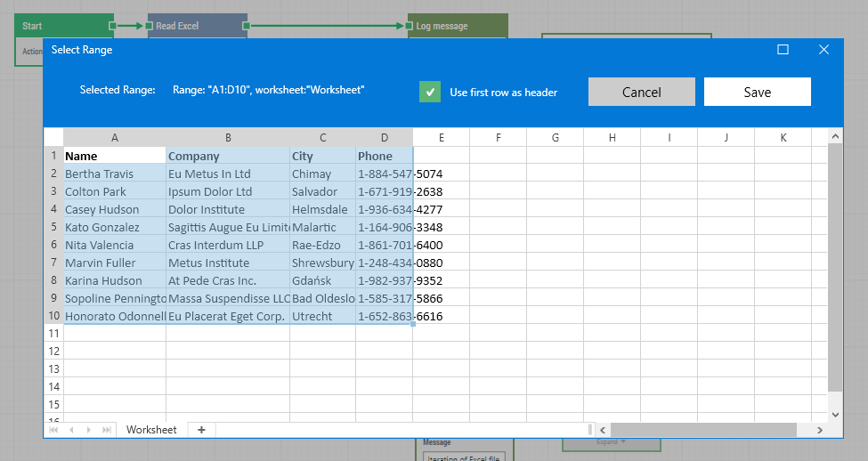
Task: Select the Cras Interdum LLP cell
Action: click(228, 245)
